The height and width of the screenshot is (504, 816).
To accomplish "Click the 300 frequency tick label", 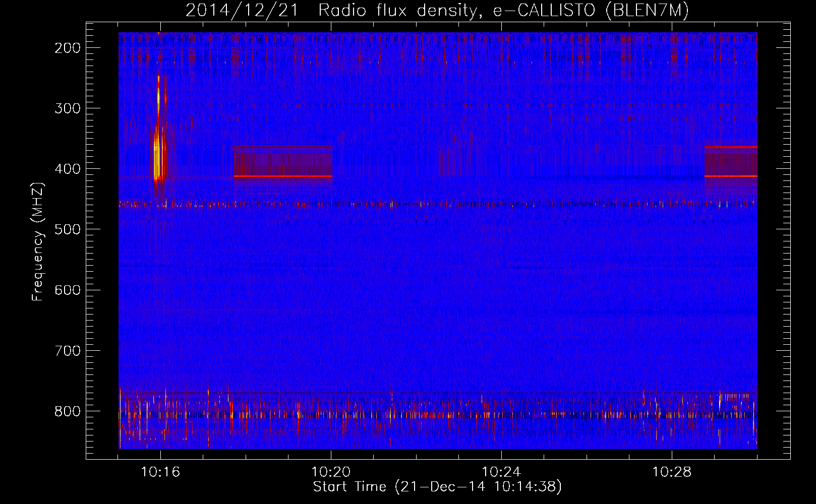I will point(68,108).
